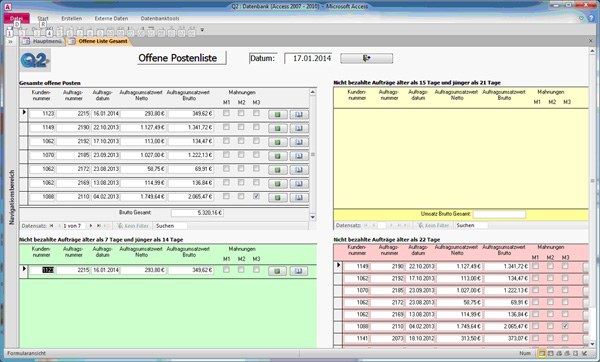
Task: Toggle M2 checkbox for order 2169 in Gesamte offene Posten
Action: click(241, 183)
